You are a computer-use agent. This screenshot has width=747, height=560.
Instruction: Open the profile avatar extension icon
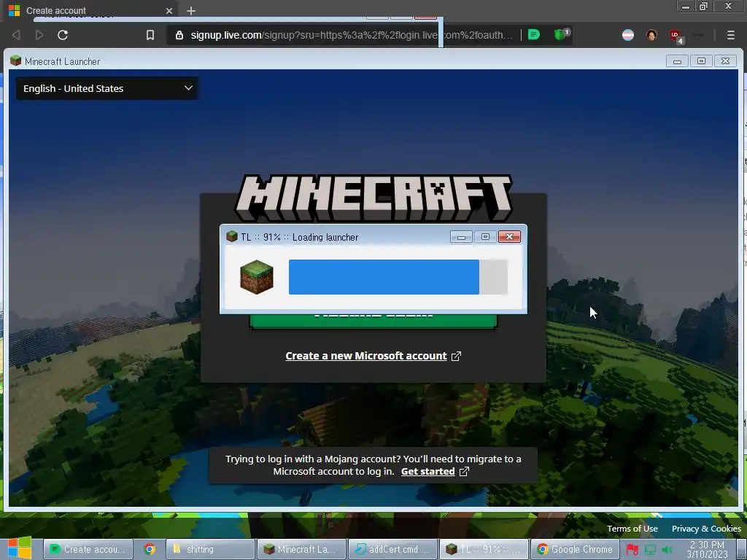click(x=651, y=35)
